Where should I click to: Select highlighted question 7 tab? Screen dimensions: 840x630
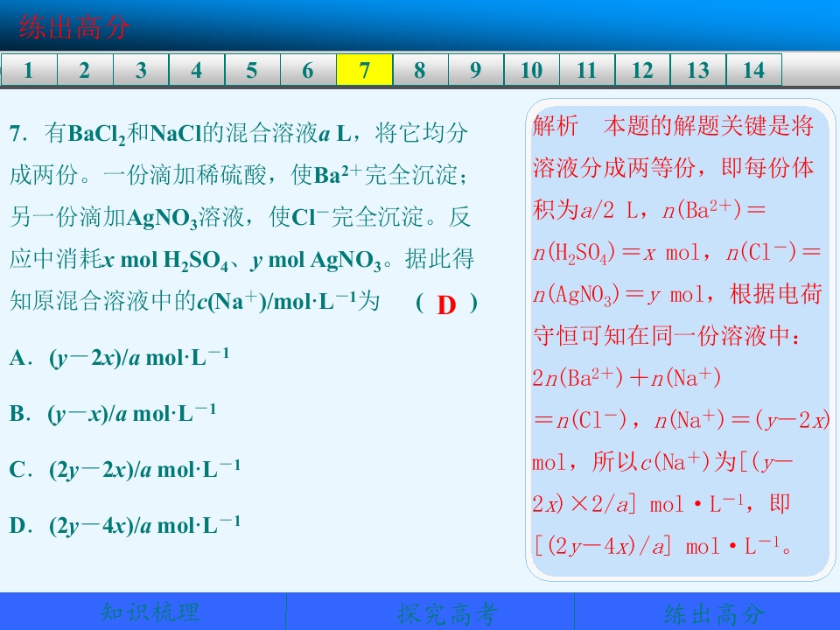click(x=364, y=70)
